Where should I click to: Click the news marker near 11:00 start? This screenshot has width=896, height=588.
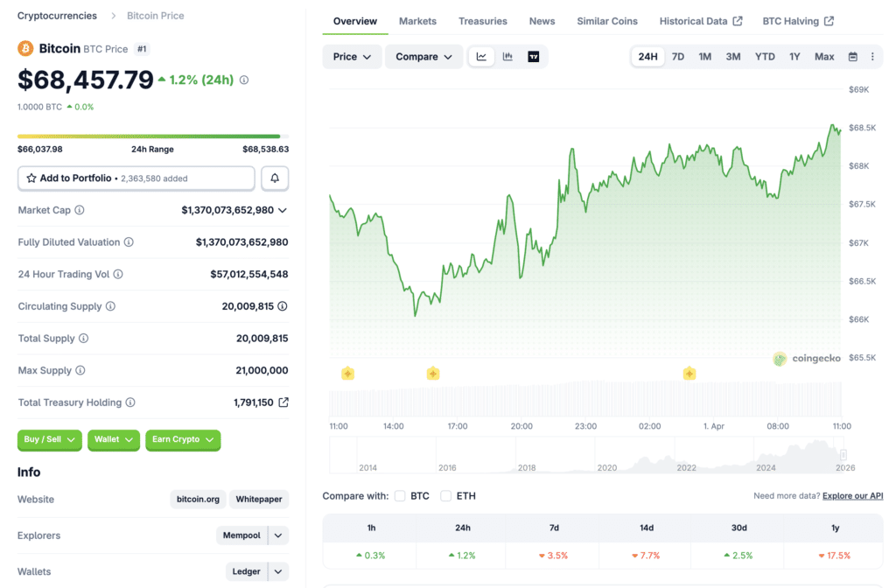tap(347, 374)
